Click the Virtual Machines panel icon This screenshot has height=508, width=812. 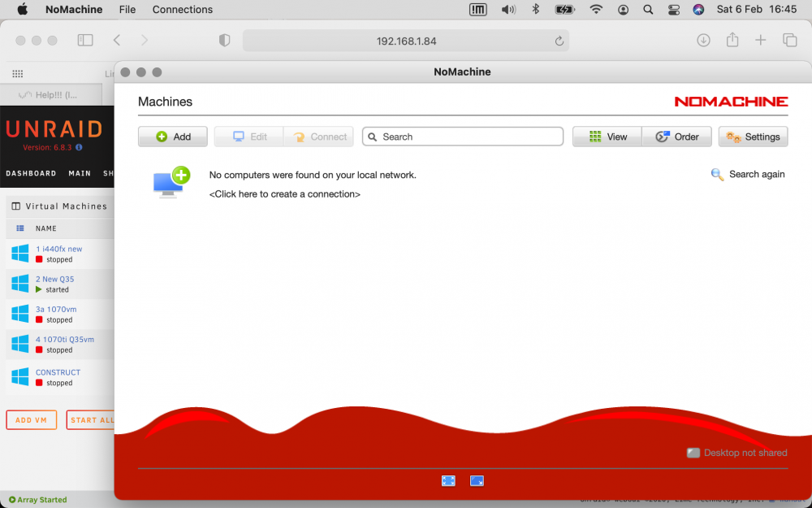[16, 206]
